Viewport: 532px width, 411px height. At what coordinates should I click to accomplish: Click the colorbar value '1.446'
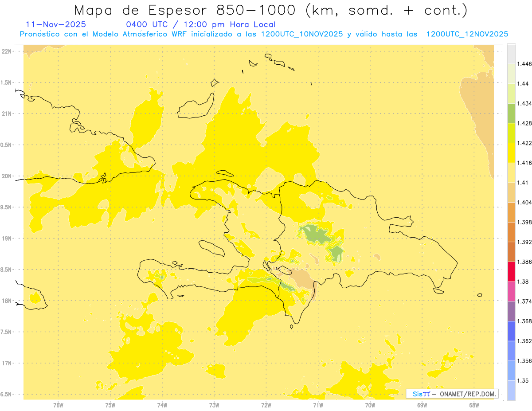[524, 64]
